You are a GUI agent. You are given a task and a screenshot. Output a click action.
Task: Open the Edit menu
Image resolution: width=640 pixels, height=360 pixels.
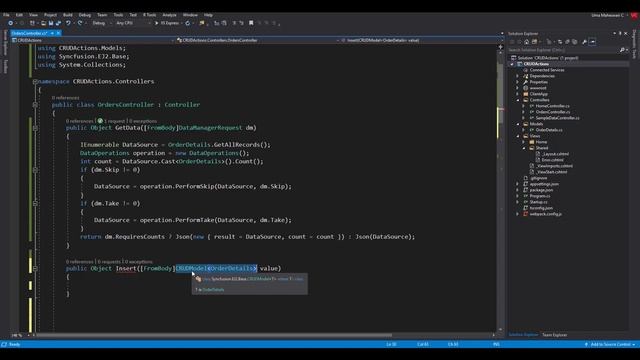[19, 15]
